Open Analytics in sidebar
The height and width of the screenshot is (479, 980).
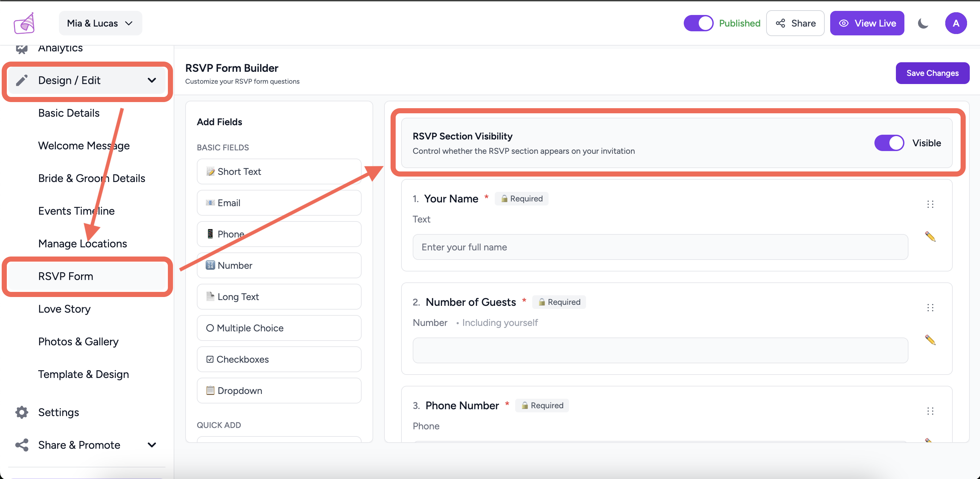pyautogui.click(x=60, y=48)
